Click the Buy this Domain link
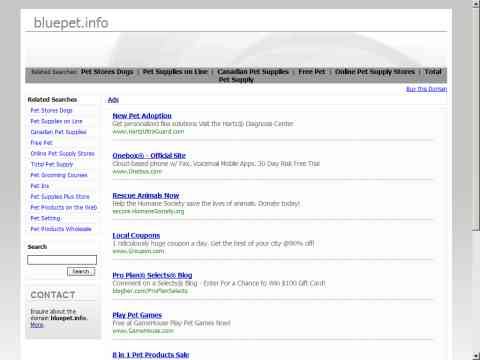 [x=426, y=89]
